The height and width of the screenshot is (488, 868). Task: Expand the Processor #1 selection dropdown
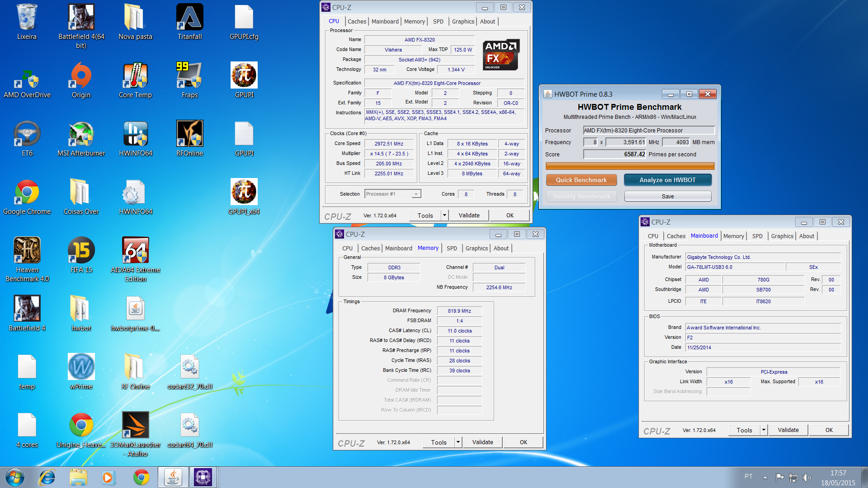click(x=415, y=194)
